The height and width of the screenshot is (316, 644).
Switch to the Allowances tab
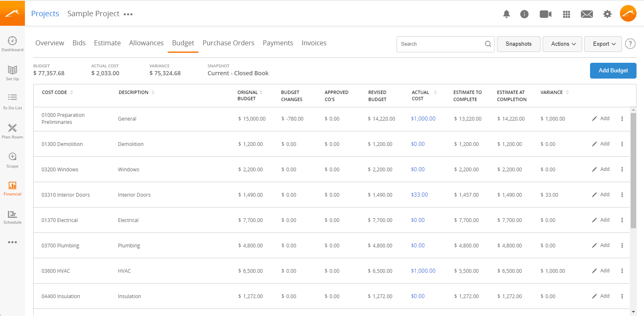tap(146, 43)
